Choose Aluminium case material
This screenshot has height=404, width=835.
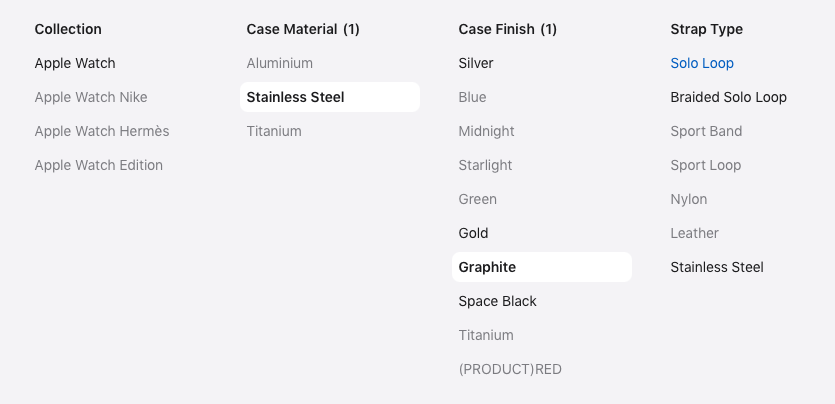(280, 63)
